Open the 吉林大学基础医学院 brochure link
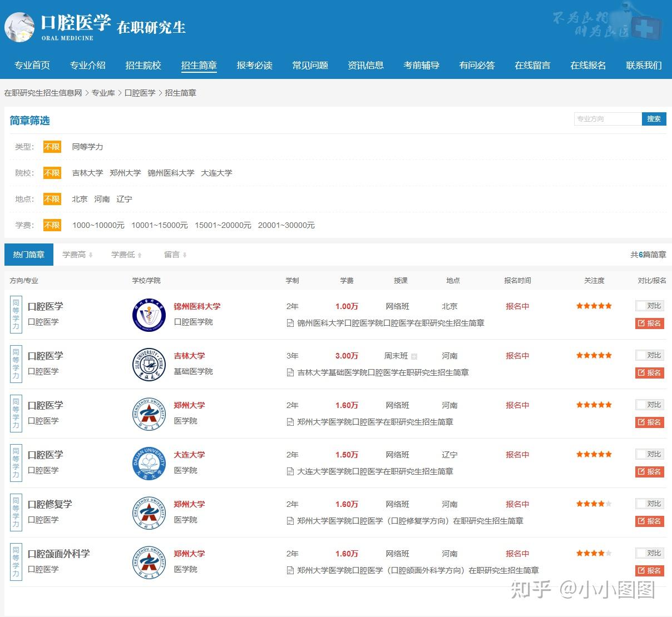Viewport: 672px width, 617px height. tap(383, 372)
